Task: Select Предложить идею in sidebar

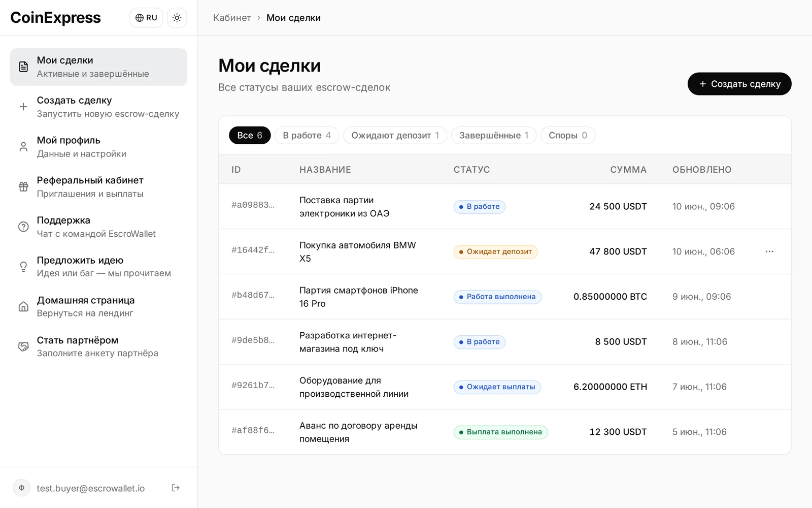Action: click(98, 267)
